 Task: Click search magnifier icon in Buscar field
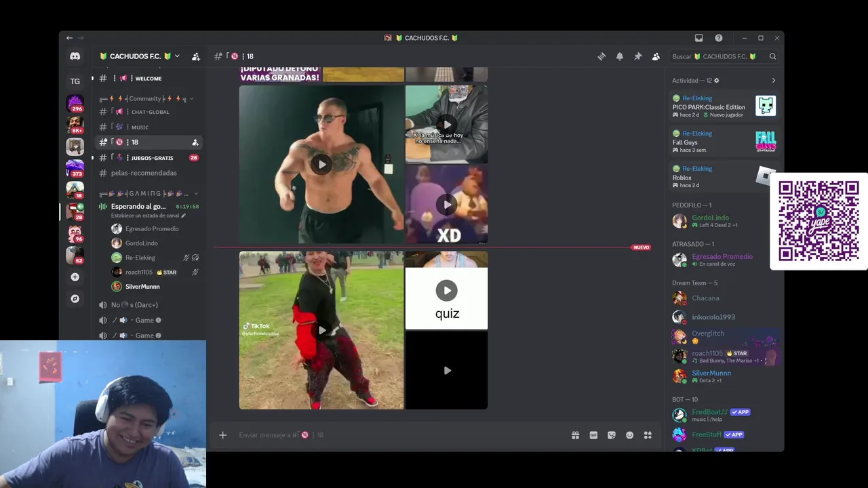point(772,56)
